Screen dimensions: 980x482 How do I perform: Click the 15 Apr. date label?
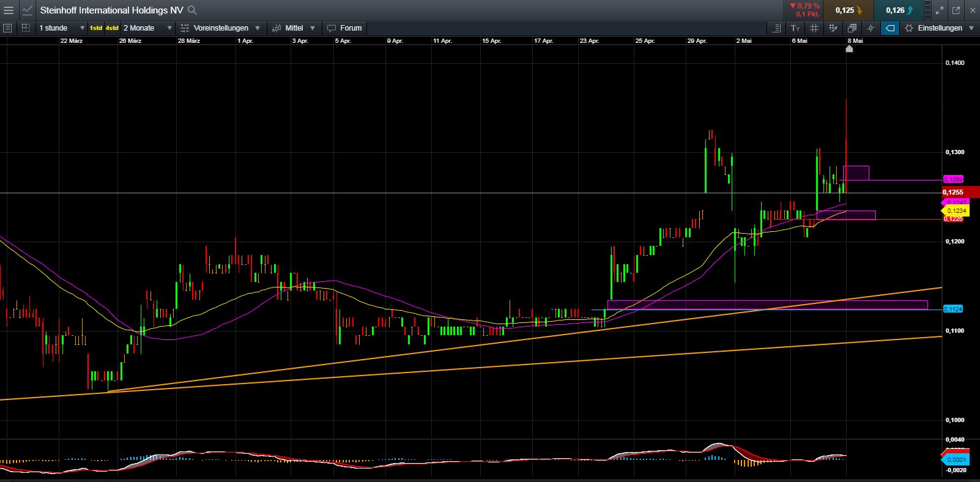(491, 41)
